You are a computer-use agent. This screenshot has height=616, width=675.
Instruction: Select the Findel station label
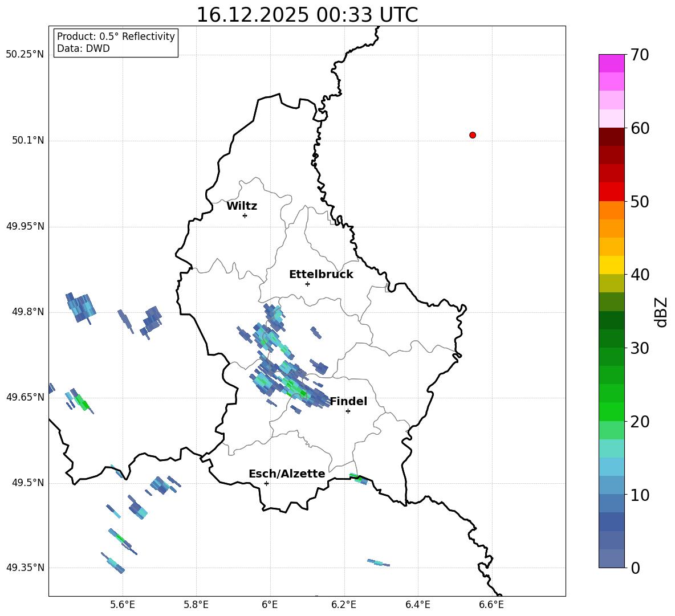coord(348,401)
